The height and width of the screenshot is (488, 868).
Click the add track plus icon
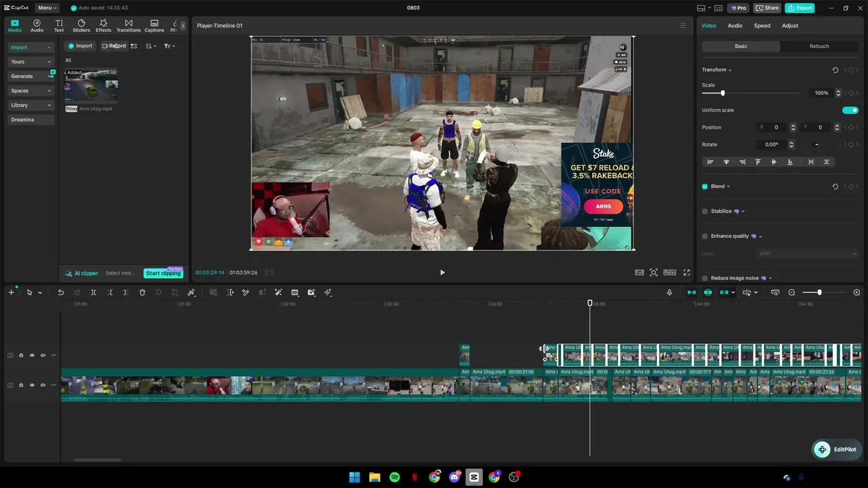11,292
